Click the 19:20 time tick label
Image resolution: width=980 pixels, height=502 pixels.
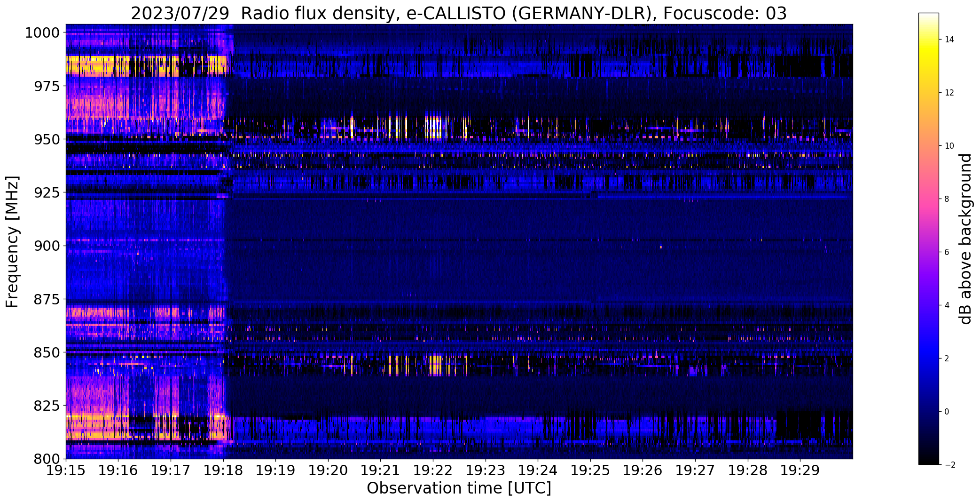click(328, 470)
